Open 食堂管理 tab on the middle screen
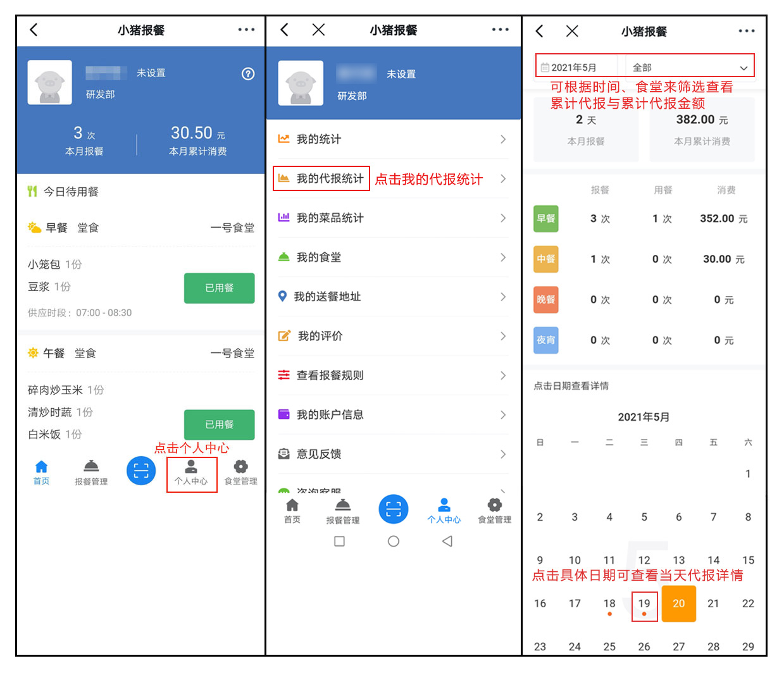Screen dimensions: 784x675 point(494,511)
